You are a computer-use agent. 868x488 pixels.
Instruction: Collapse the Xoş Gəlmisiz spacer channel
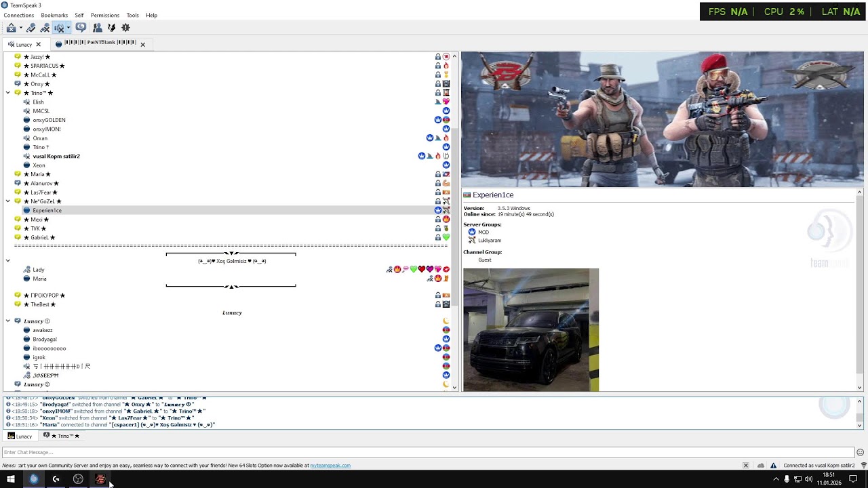tap(8, 260)
